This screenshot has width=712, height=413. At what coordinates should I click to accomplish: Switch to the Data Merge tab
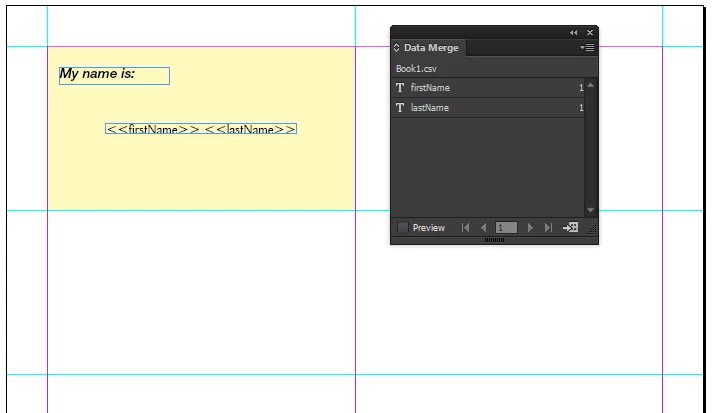tap(431, 48)
